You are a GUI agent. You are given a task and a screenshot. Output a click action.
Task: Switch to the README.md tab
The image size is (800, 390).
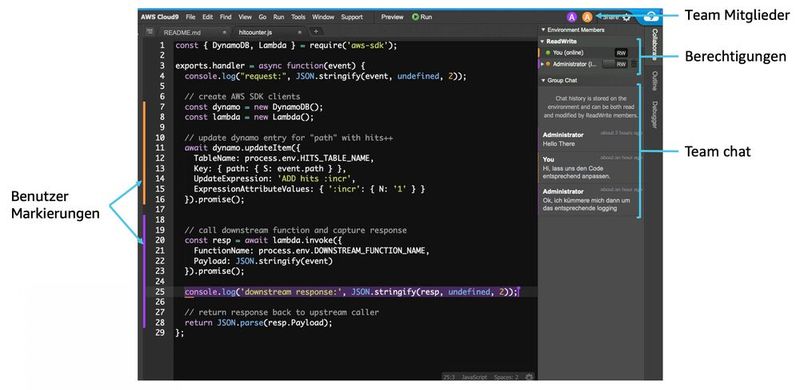(182, 32)
